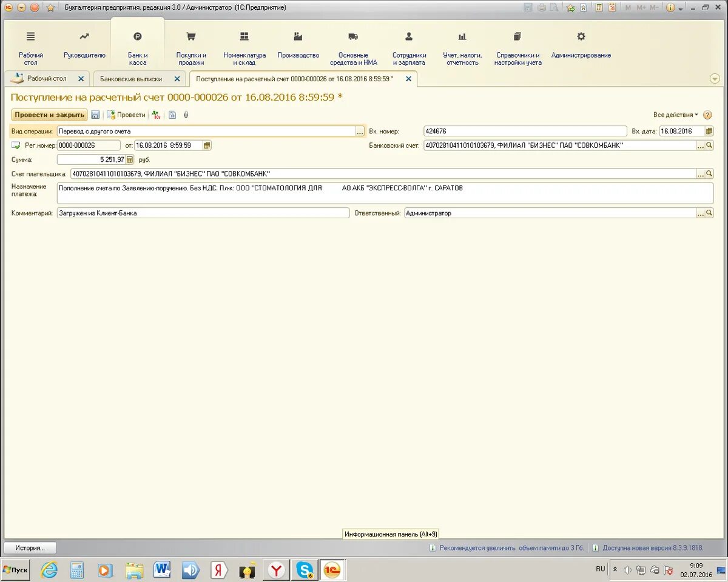This screenshot has height=582, width=728.
Task: Open the Рабочий стол section
Action: [31, 48]
